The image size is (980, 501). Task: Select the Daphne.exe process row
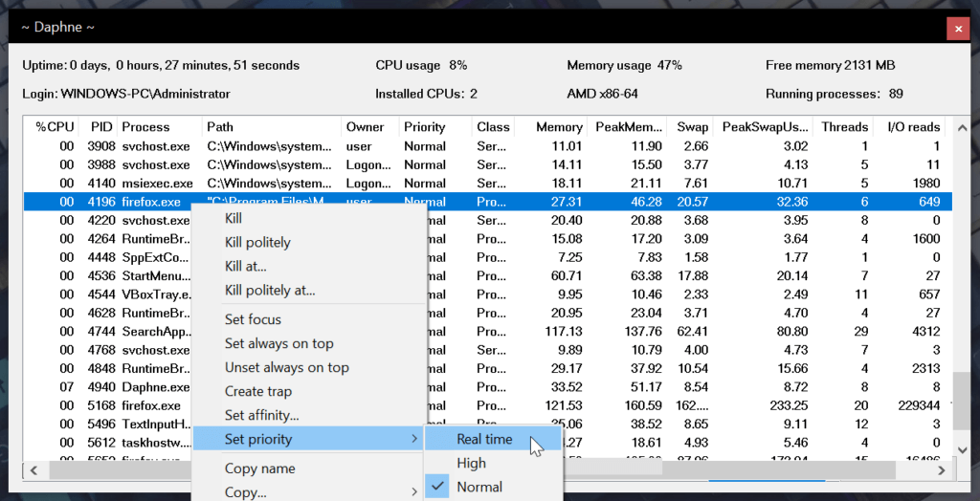tap(155, 387)
